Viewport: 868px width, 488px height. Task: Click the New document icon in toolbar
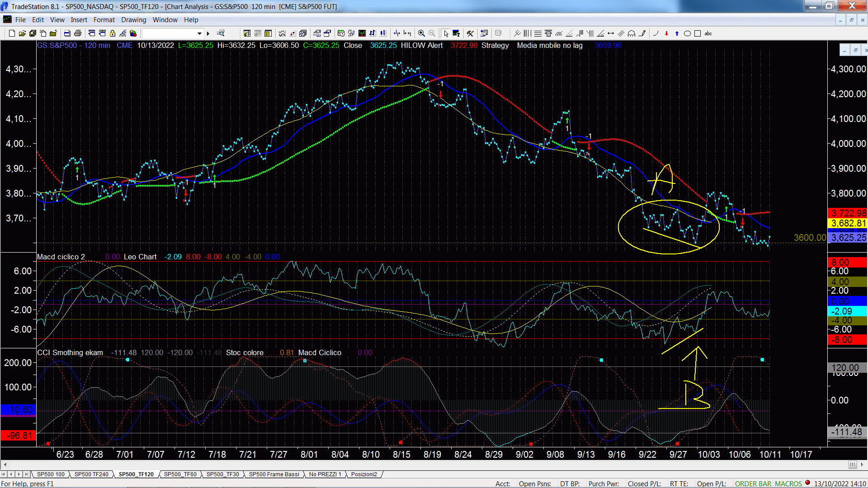pyautogui.click(x=12, y=33)
